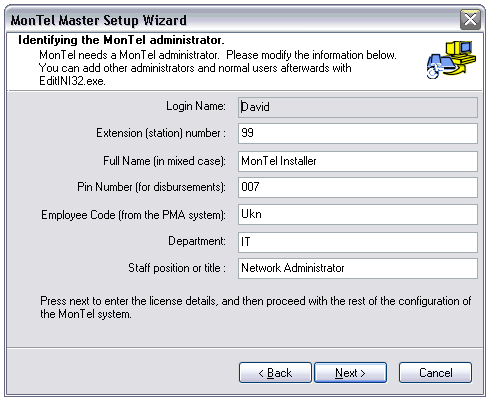491x402 pixels.
Task: Click the Department label text
Action: point(197,241)
